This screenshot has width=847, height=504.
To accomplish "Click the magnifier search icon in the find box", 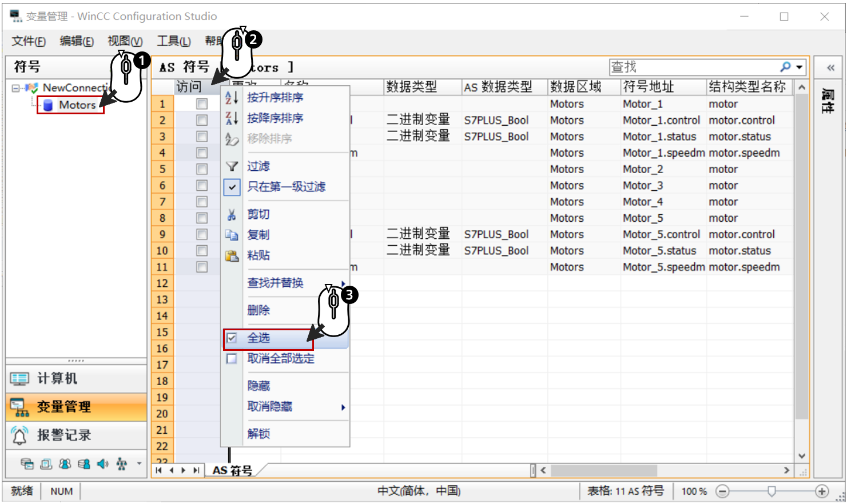I will coord(785,67).
